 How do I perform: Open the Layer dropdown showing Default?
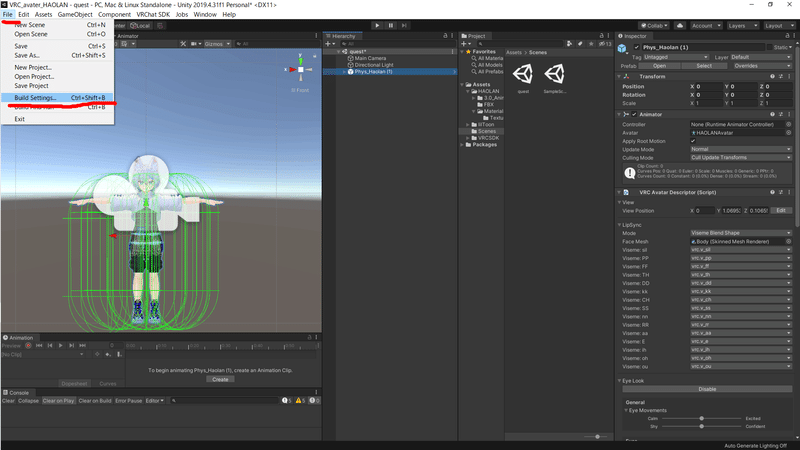(x=760, y=57)
